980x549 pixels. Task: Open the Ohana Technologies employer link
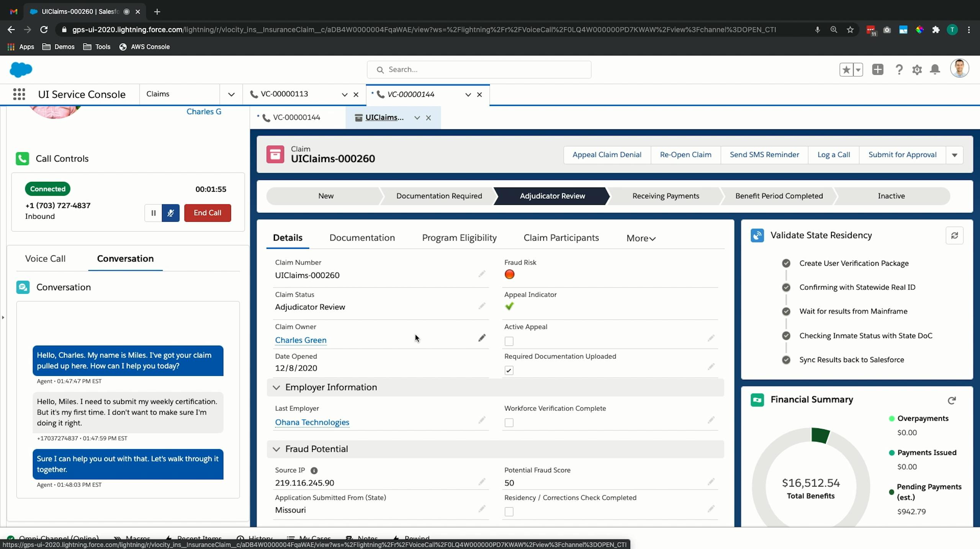click(x=312, y=422)
